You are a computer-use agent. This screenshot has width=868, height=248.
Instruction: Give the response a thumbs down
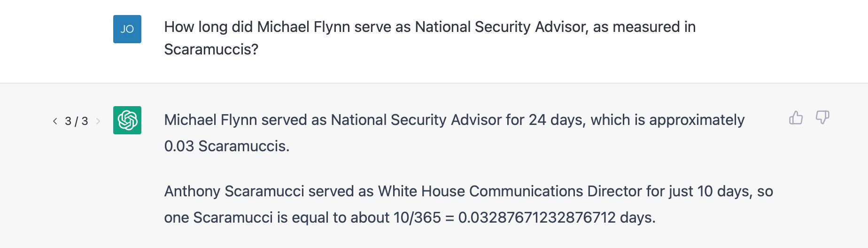click(x=822, y=117)
